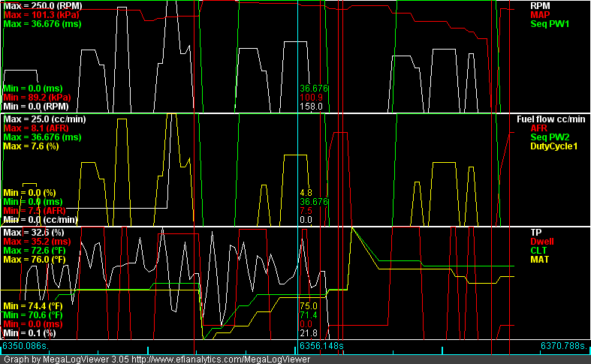Click the AFR legend label
Image resolution: width=591 pixels, height=364 pixels.
pos(538,128)
